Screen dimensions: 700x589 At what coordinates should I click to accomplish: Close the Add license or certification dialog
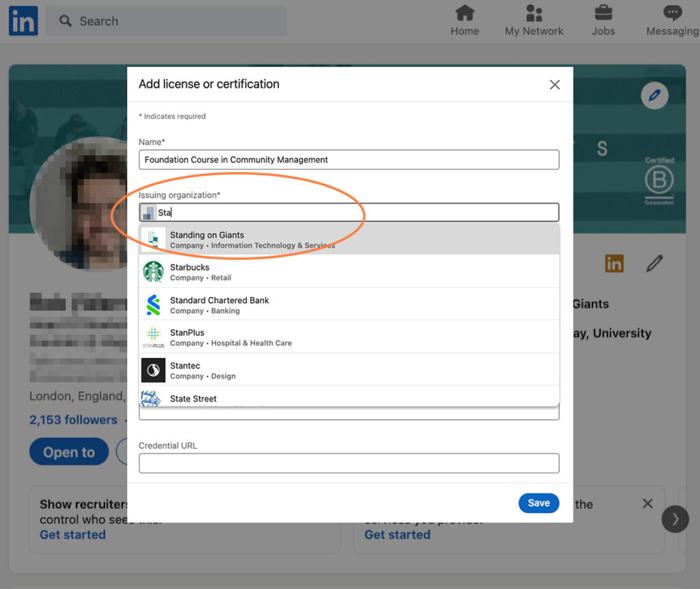(554, 85)
